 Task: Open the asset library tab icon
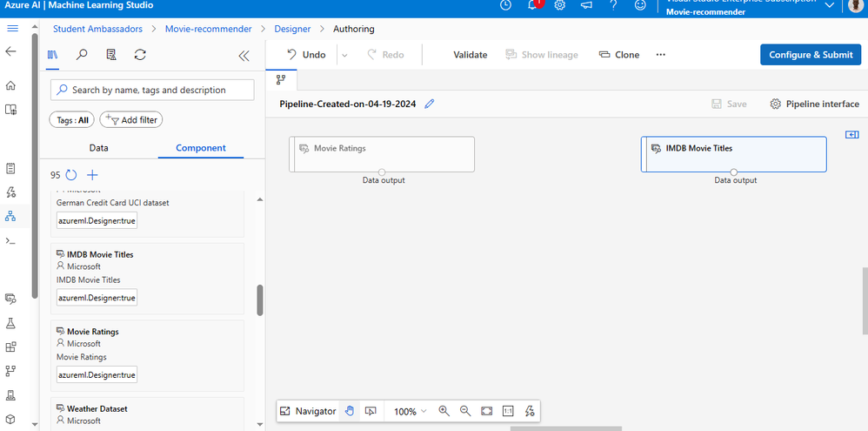click(52, 55)
